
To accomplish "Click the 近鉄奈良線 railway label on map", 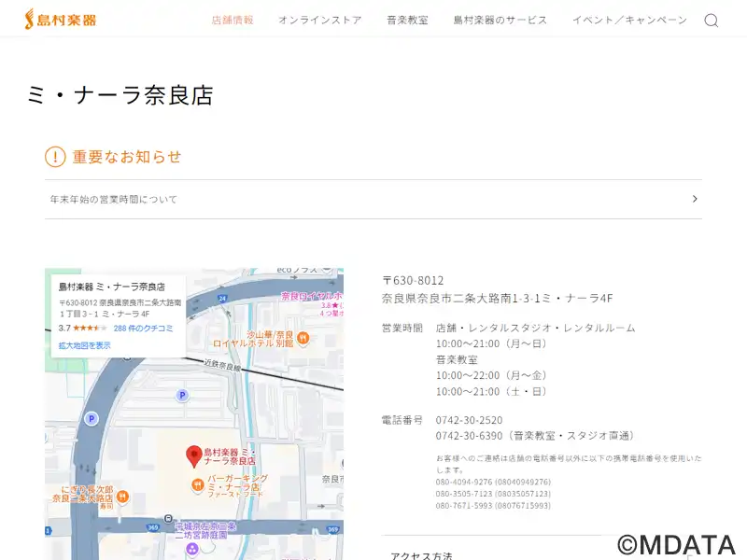I will pyautogui.click(x=222, y=365).
